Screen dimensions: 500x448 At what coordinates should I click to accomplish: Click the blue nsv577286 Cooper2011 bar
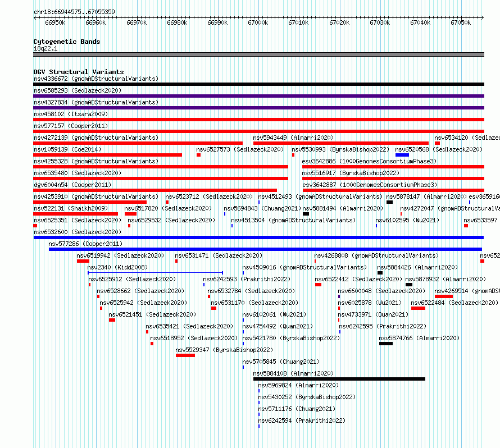[x=265, y=249]
